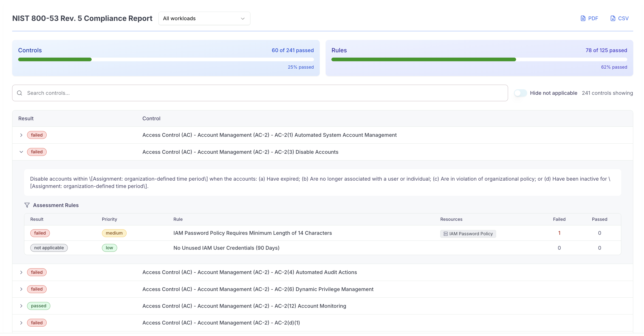Click the search magnifier icon
The image size is (644, 336).
coord(20,93)
